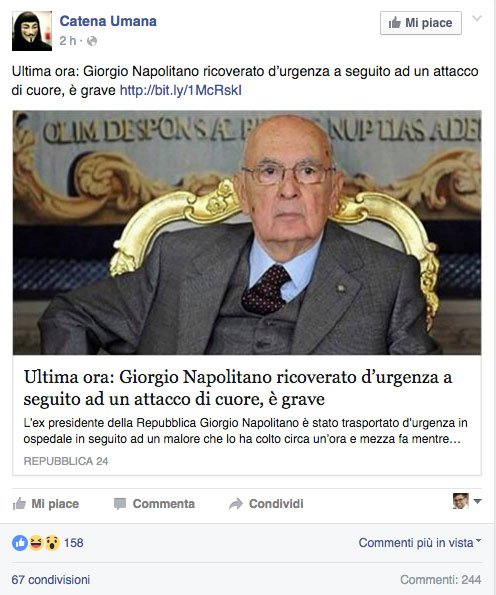496x595 pixels.
Task: Click the blue like reaction icon
Action: point(20,543)
